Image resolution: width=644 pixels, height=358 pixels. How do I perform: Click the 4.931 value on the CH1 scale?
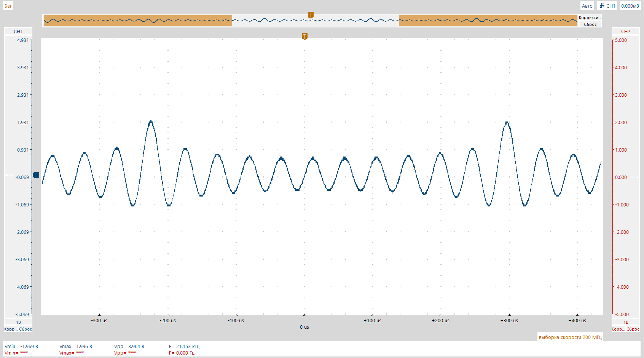[23, 40]
